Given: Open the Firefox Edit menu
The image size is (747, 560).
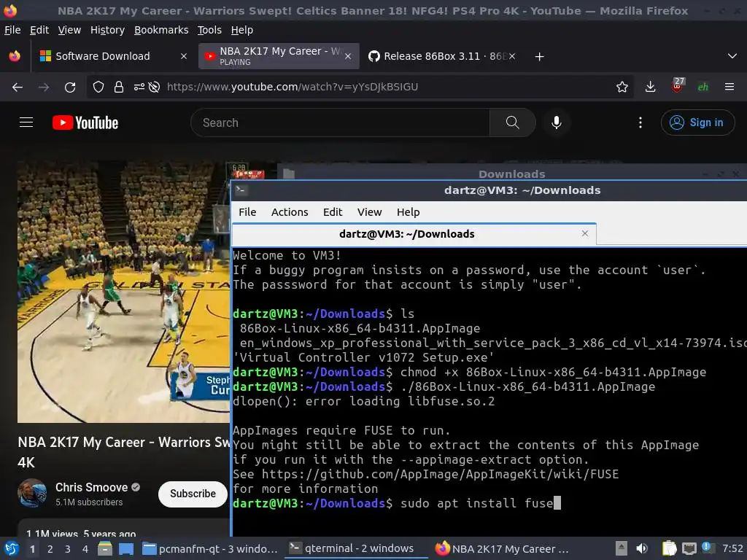Looking at the screenshot, I should [x=39, y=30].
